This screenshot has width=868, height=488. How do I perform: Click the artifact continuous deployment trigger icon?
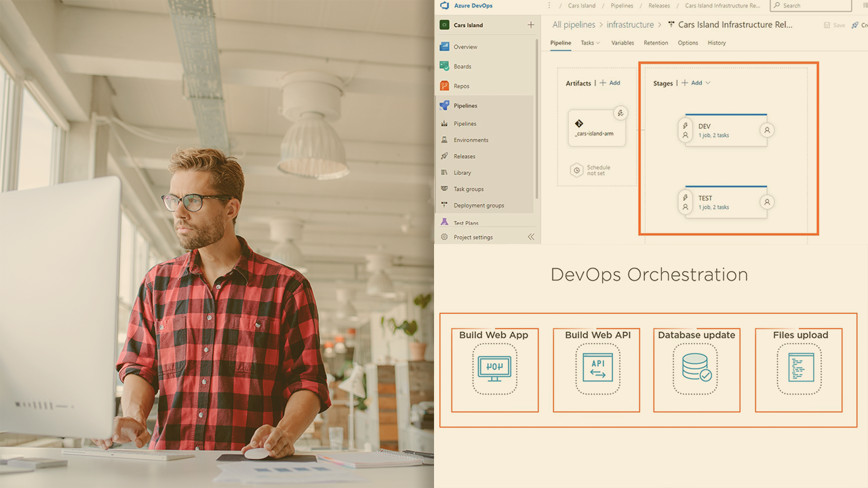[x=620, y=113]
